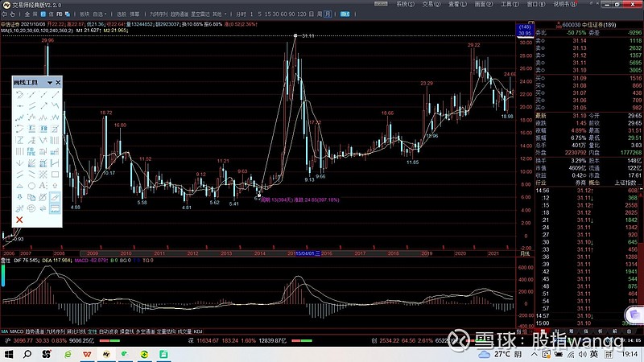Switch chart to 分时 intraday view
This screenshot has width=644, height=362.
(241, 14)
